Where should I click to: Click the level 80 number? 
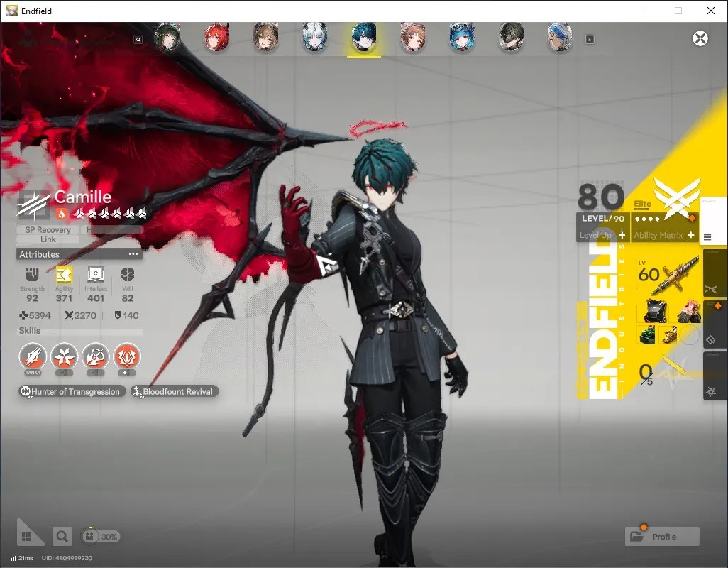(601, 197)
